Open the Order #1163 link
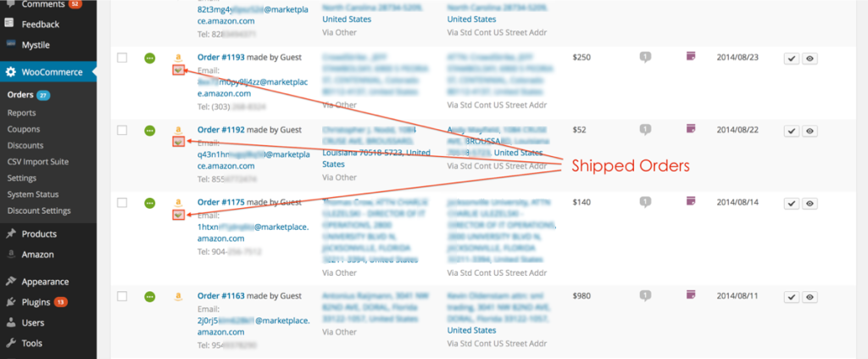Screen dimensions: 868x359 click(220, 296)
